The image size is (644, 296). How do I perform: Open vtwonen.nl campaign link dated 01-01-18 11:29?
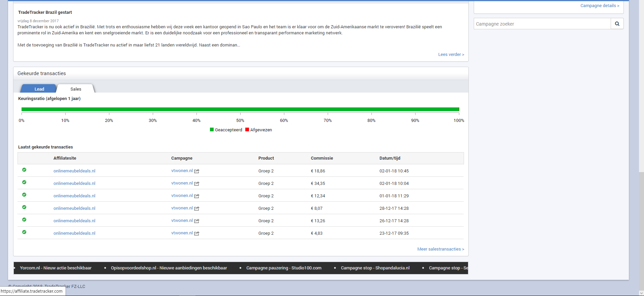(x=182, y=196)
